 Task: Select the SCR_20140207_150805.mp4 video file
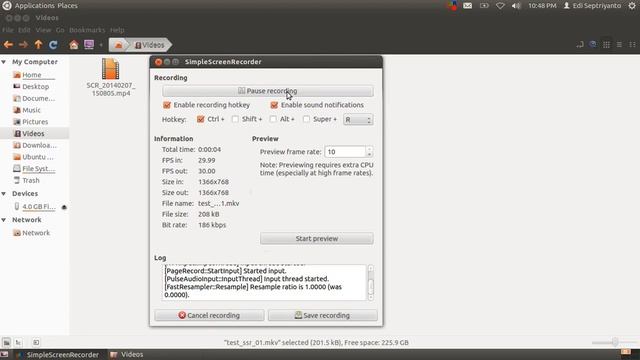111,78
